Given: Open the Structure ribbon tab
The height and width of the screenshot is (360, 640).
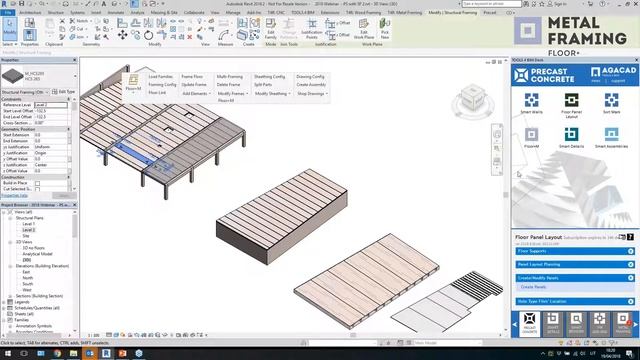Looking at the screenshot, I should [x=56, y=13].
